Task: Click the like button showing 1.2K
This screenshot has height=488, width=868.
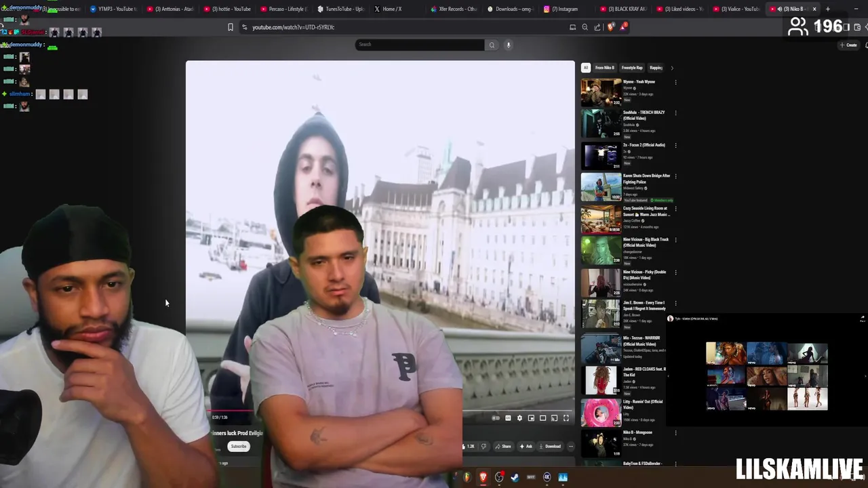Action: (469, 447)
